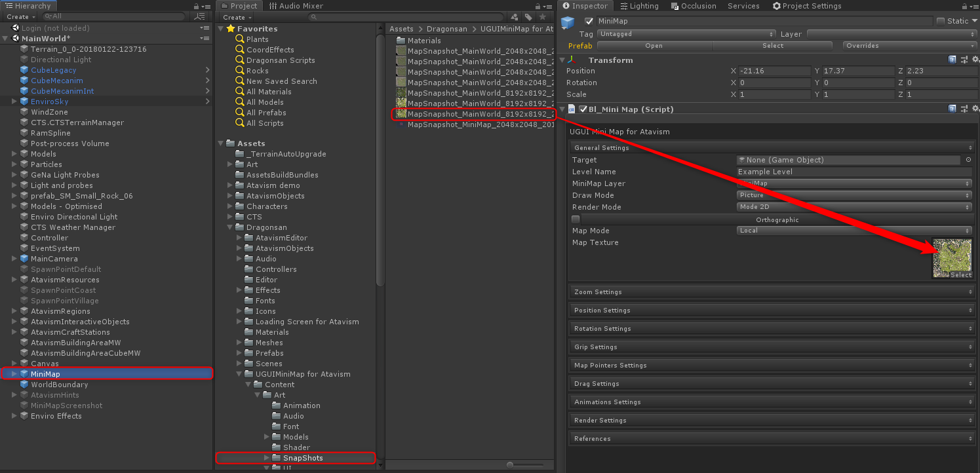
Task: Switch to the Lighting tab
Action: click(x=638, y=6)
